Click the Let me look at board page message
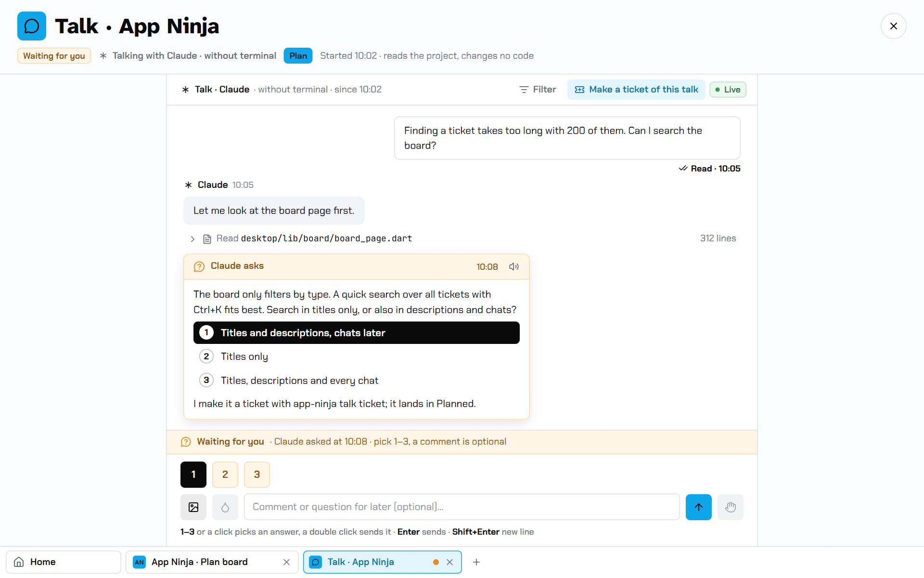 point(274,210)
